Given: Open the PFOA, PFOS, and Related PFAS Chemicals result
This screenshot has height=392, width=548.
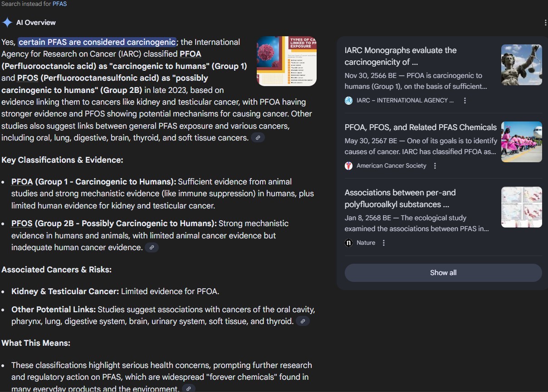Looking at the screenshot, I should [421, 127].
